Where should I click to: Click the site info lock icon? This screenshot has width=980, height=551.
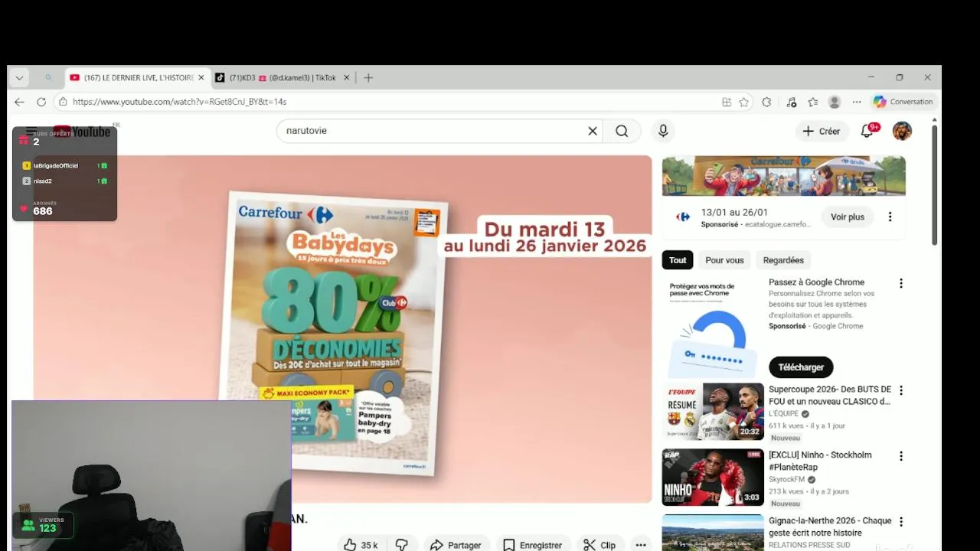[x=64, y=102]
